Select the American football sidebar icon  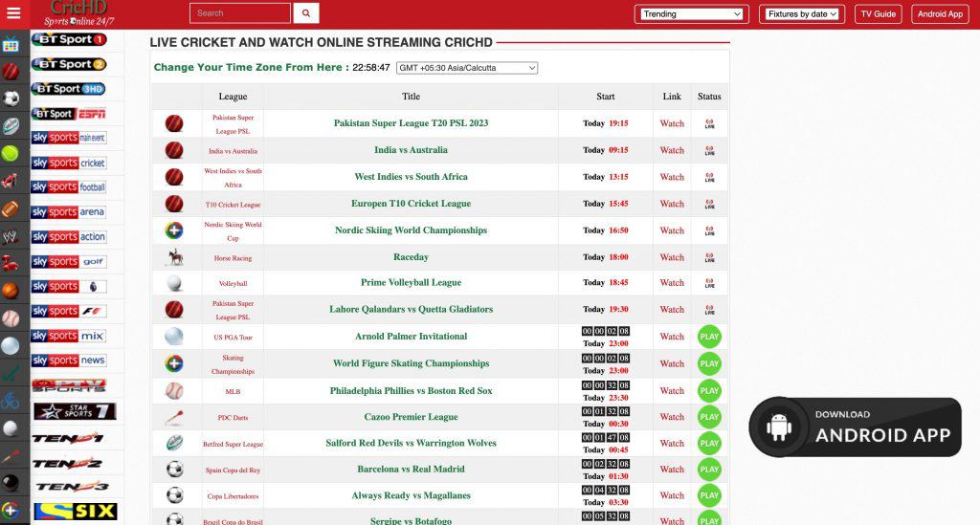point(10,208)
